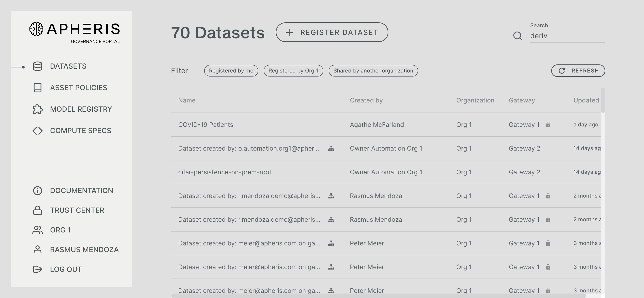
Task: Click the Trust Center padlock icon
Action: pyautogui.click(x=38, y=211)
